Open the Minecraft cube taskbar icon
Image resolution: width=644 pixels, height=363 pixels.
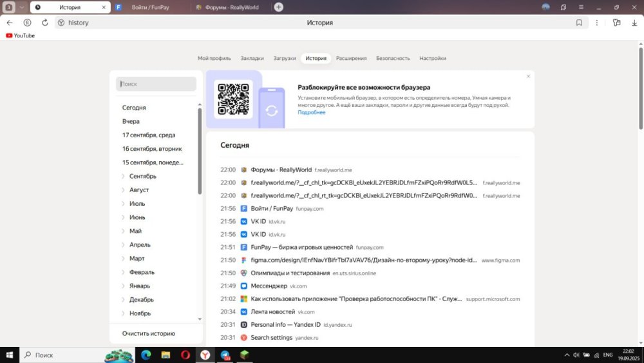click(x=244, y=355)
